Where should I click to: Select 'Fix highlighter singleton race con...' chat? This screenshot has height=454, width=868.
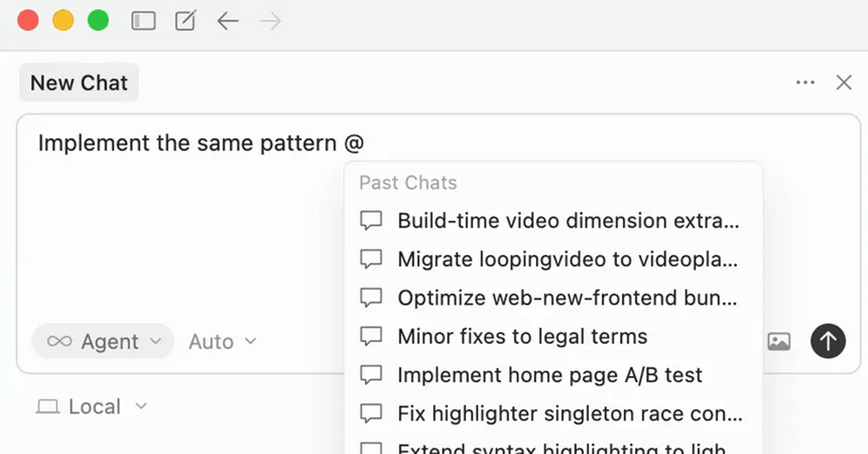(553, 414)
